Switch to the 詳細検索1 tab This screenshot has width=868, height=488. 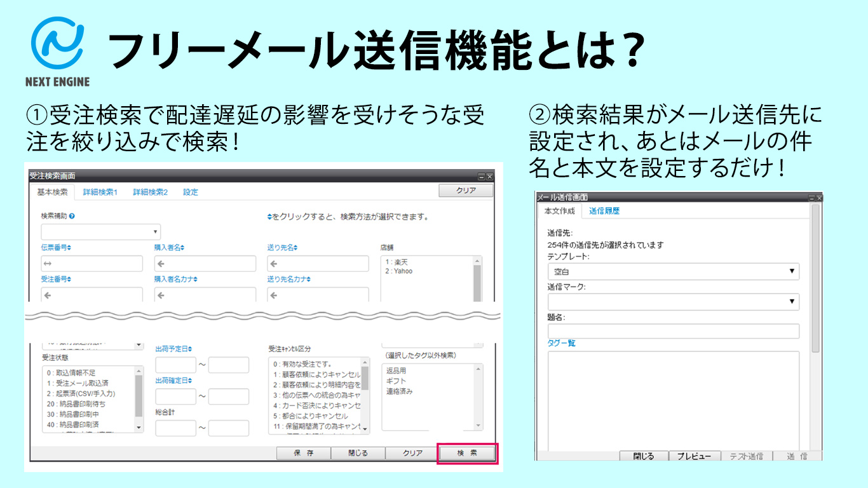[x=100, y=192]
